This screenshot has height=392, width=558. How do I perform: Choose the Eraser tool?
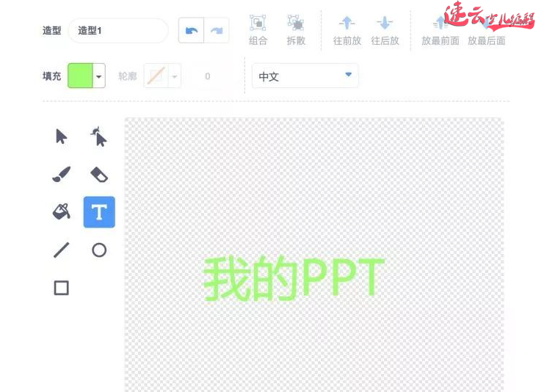pyautogui.click(x=99, y=174)
